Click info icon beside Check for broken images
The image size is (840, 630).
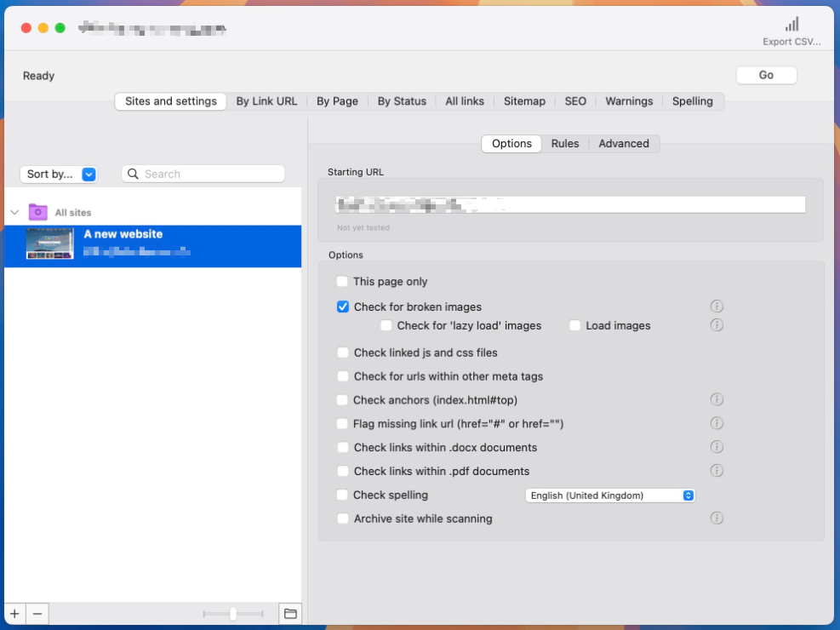717,306
